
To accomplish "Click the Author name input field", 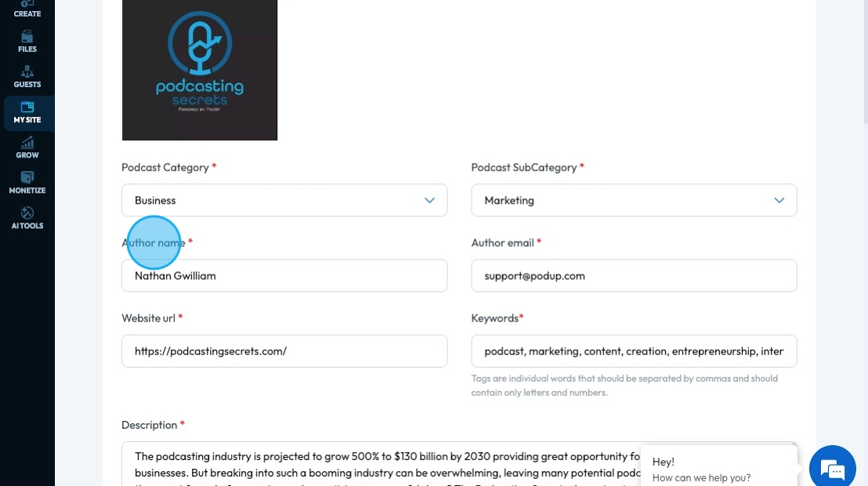I will coord(284,275).
